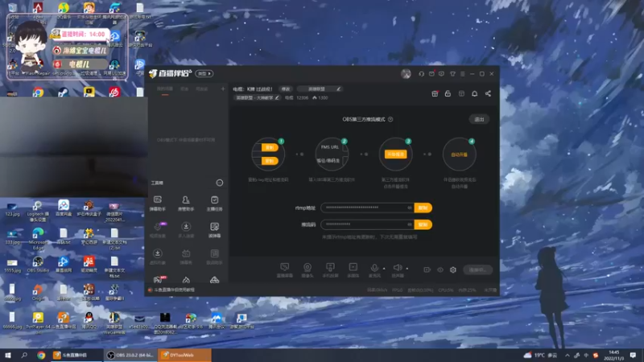644x362 pixels.
Task: Add 手机投屏 phone mirroring source
Action: pos(330,270)
